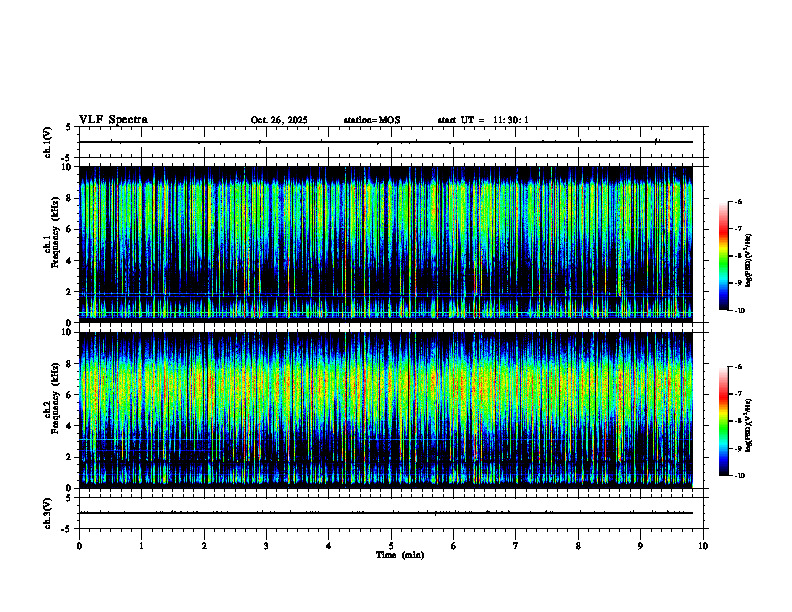Click time axis tick label "8"
792x612 pixels.
click(578, 546)
